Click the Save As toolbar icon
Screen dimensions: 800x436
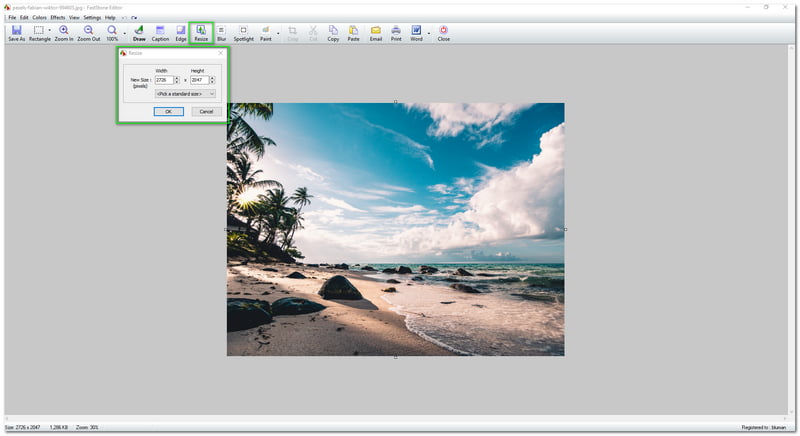click(16, 31)
